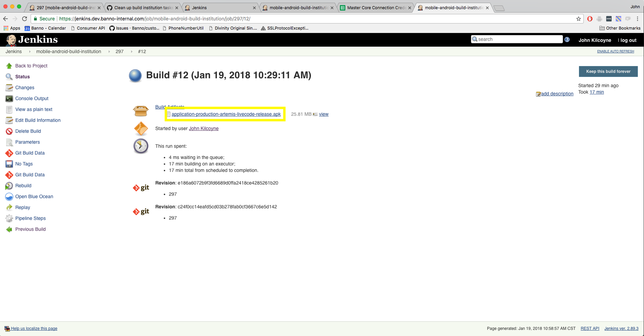644x336 pixels.
Task: Click the Rebuild clock icon
Action: coord(9,186)
